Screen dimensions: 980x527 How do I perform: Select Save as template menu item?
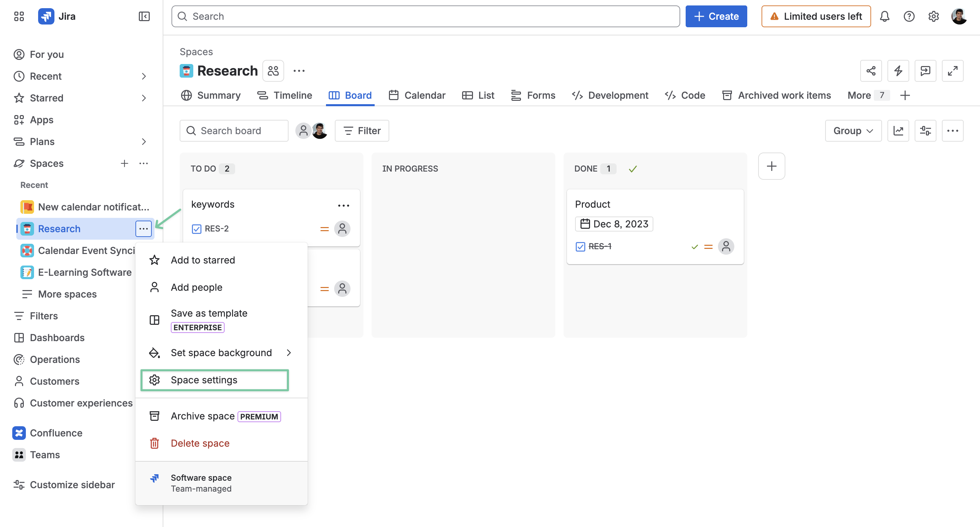221,320
